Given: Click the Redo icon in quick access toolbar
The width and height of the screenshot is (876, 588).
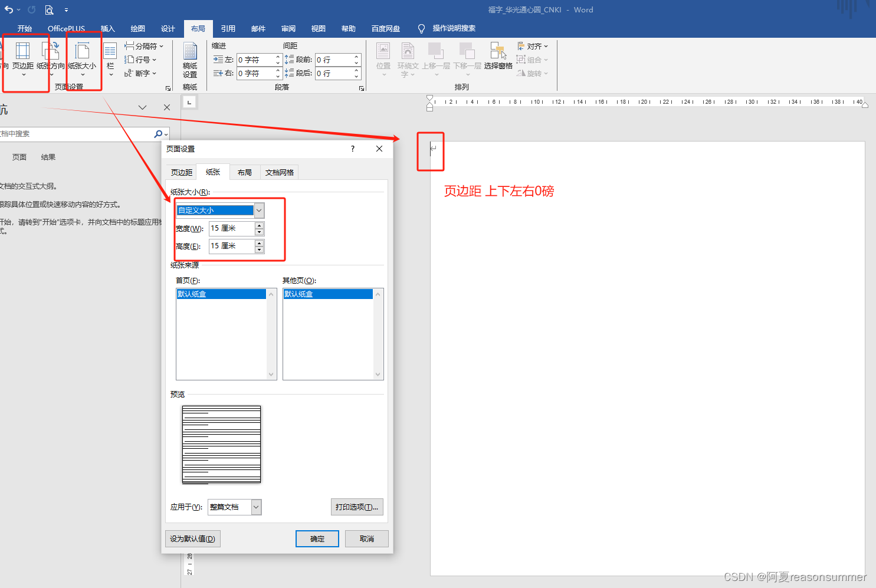Looking at the screenshot, I should 31,9.
